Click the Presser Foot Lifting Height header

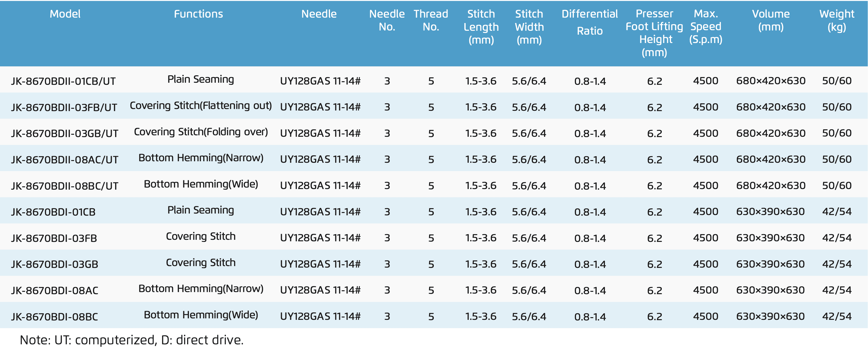(x=654, y=33)
